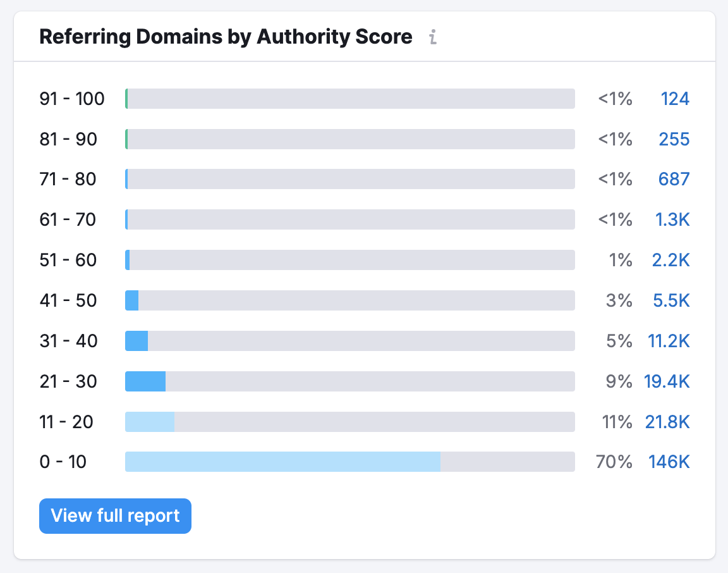Click the 91-100 green bar segment
Viewport: 728px width, 573px height.
pos(126,99)
